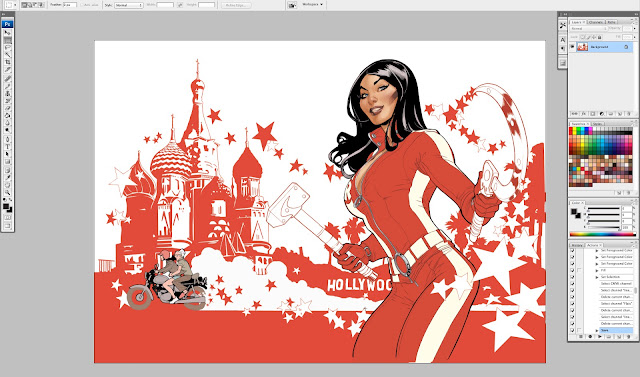
Task: Select the Paint Bucket tool
Action: pyautogui.click(x=8, y=116)
